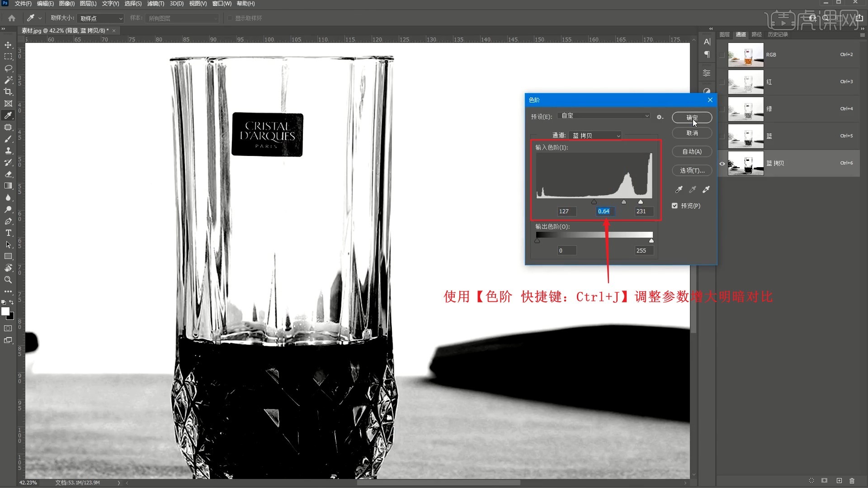Select the Zoom tool in toolbar
Image resolution: width=868 pixels, height=488 pixels.
[8, 280]
